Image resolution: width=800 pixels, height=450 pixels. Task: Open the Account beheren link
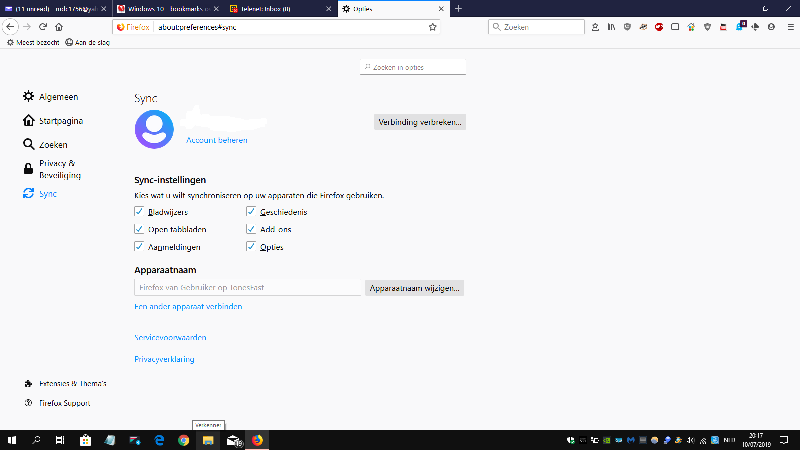[216, 140]
